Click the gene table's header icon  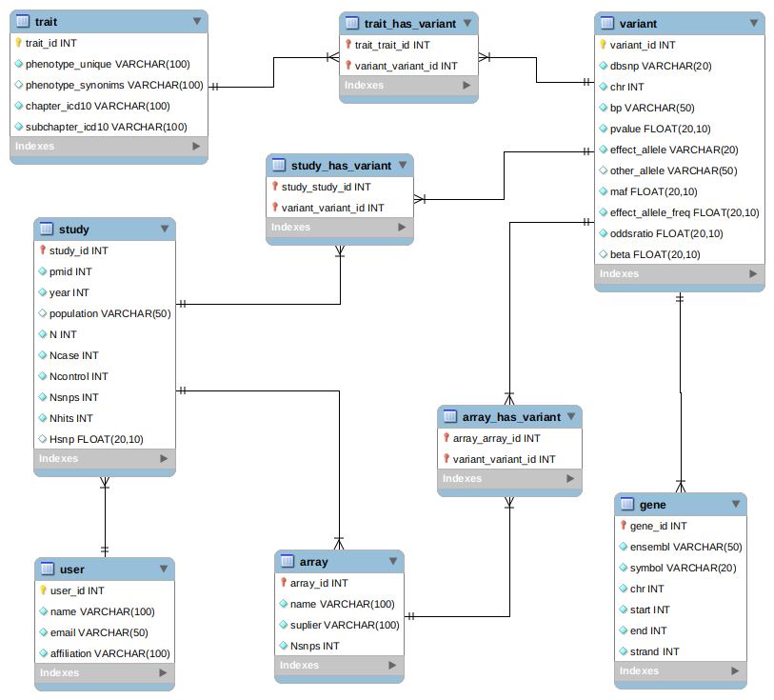click(x=627, y=504)
